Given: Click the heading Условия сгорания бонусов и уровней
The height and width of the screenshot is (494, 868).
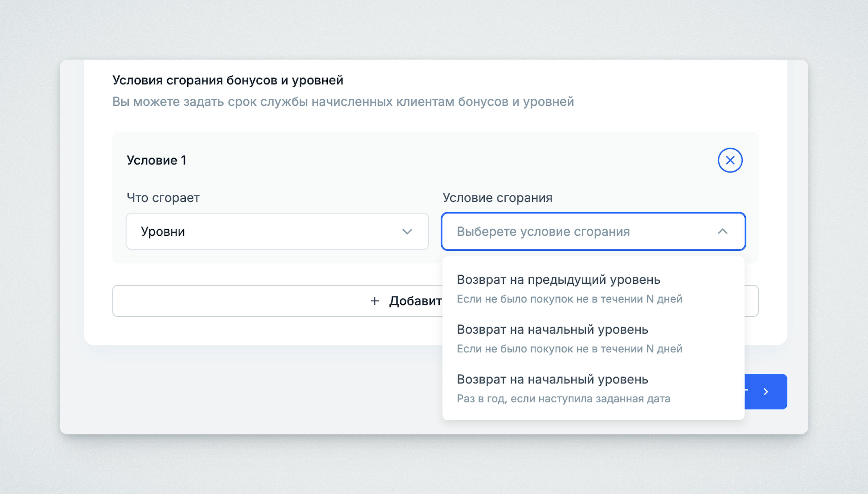Looking at the screenshot, I should pos(228,80).
